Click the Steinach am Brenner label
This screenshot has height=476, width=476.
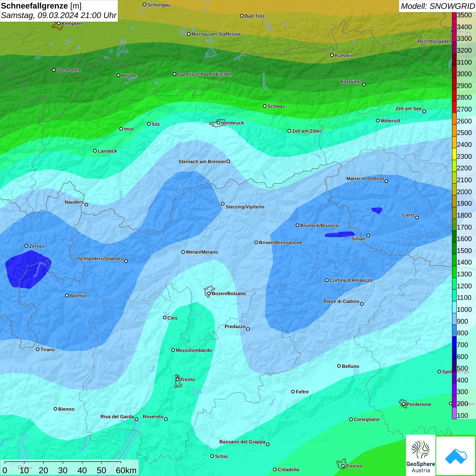[202, 161]
